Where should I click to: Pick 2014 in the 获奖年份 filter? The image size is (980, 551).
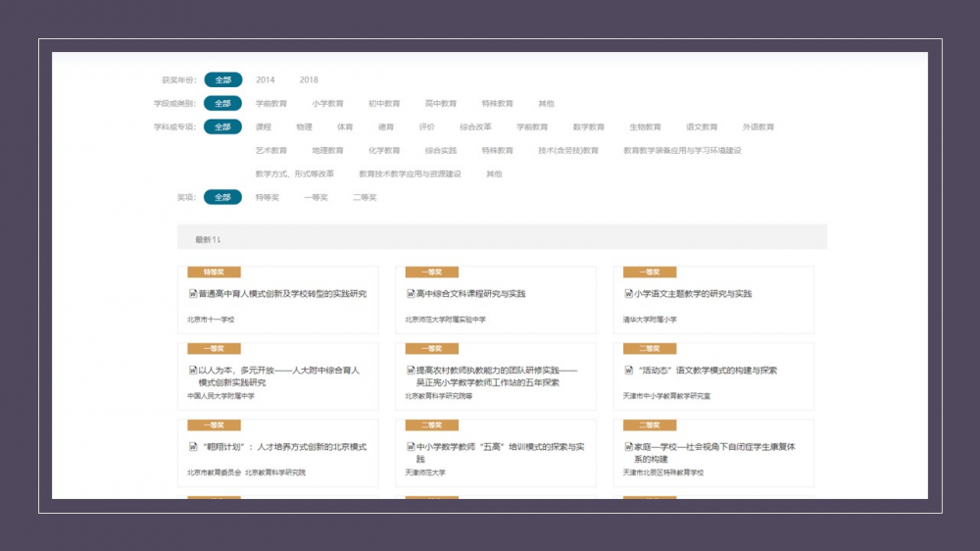pyautogui.click(x=266, y=79)
